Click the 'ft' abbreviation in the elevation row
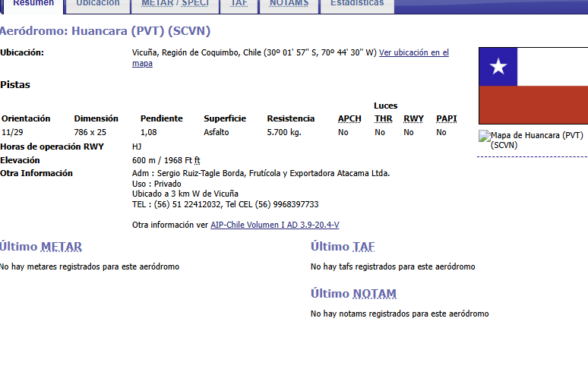This screenshot has height=372, width=588. click(x=198, y=160)
